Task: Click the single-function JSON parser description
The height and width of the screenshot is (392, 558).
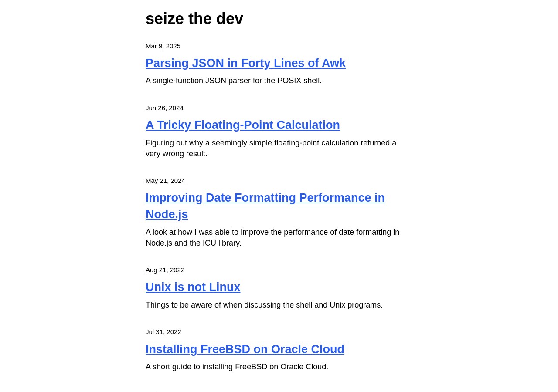Action: (233, 81)
